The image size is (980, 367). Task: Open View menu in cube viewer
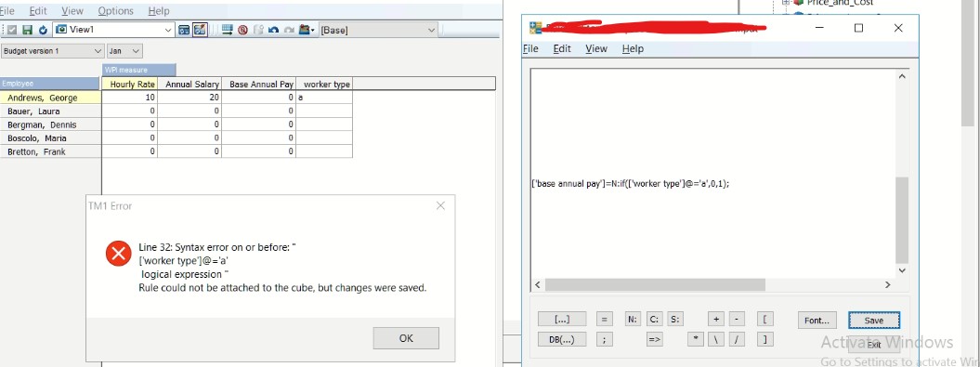coord(72,11)
